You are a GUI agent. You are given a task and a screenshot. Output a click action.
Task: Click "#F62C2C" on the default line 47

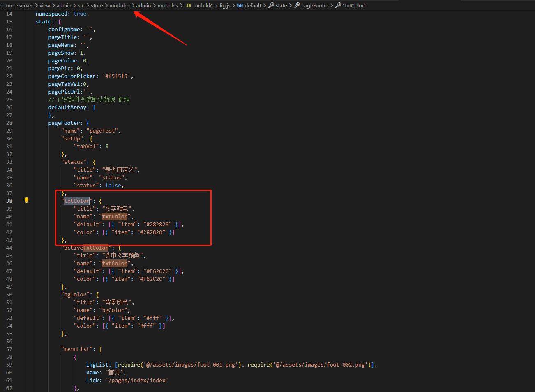pos(157,271)
